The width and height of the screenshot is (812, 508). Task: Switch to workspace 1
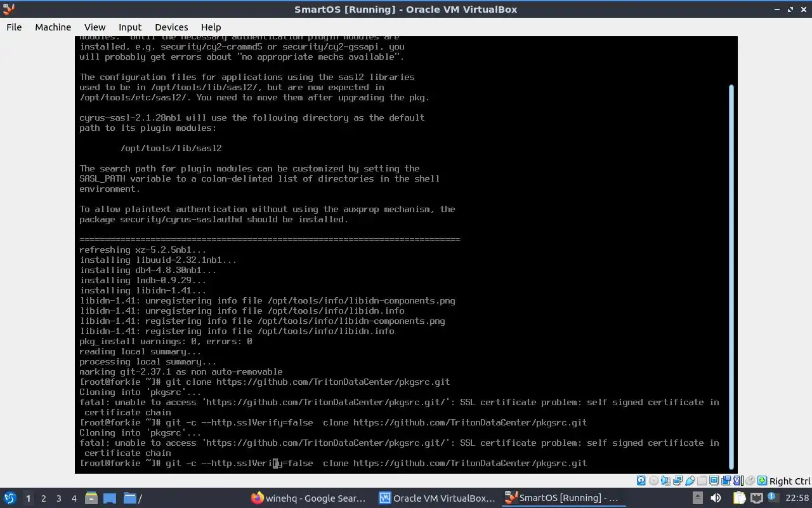click(28, 498)
